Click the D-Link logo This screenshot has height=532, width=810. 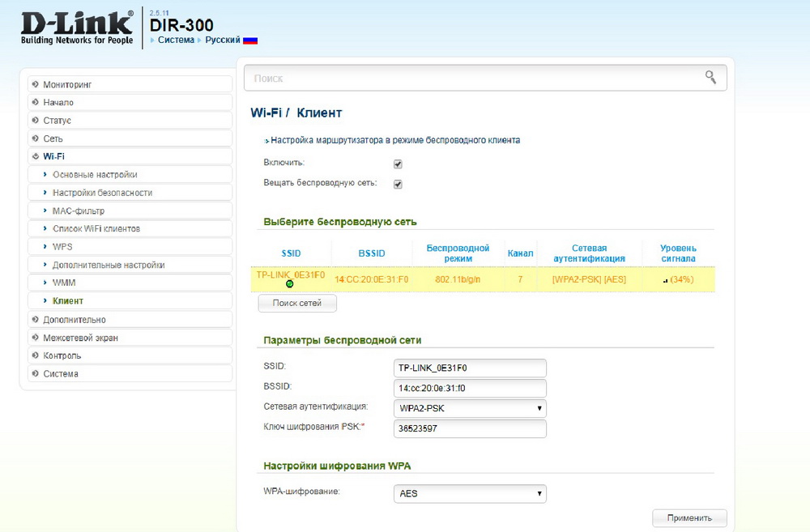click(x=78, y=27)
